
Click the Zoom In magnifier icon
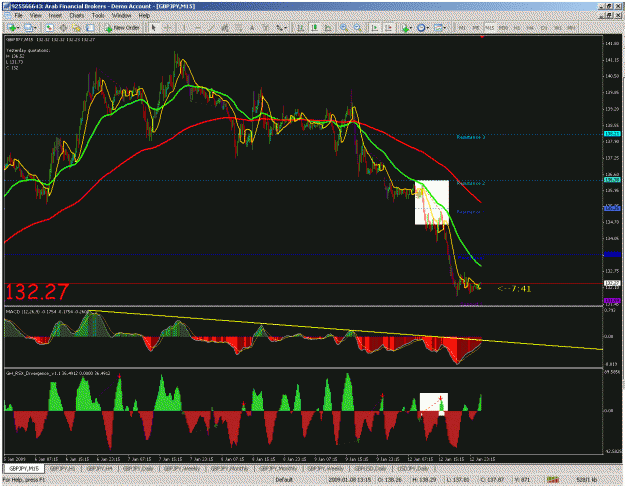tap(344, 28)
